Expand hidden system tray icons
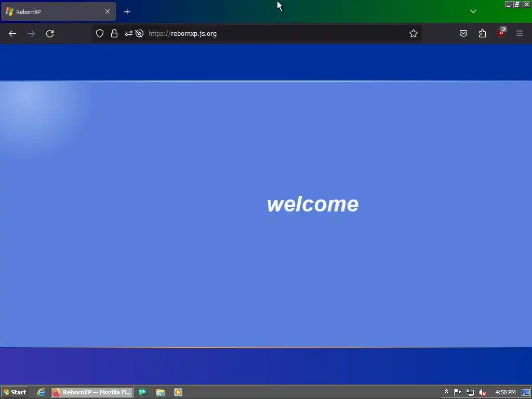Image resolution: width=532 pixels, height=399 pixels. (446, 392)
